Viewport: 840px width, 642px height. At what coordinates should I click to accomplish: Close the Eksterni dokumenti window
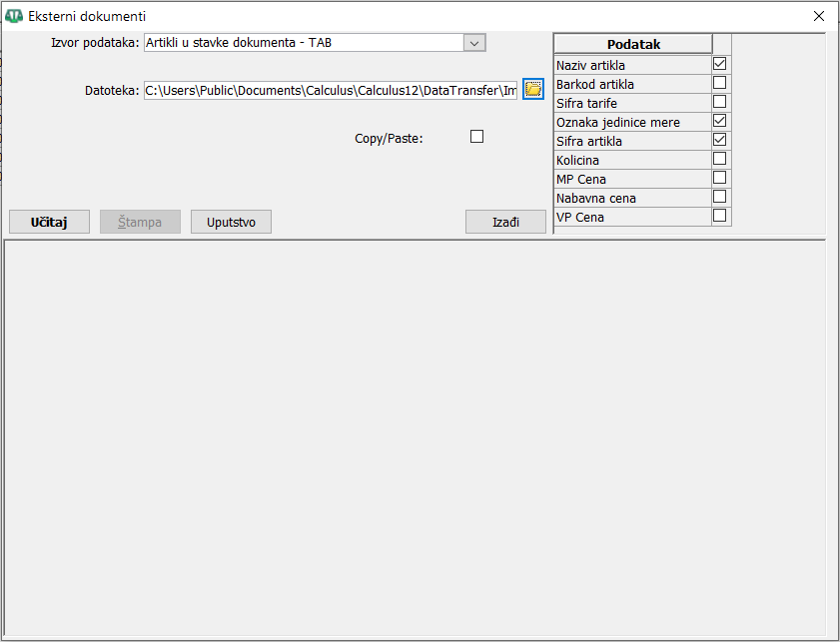819,15
